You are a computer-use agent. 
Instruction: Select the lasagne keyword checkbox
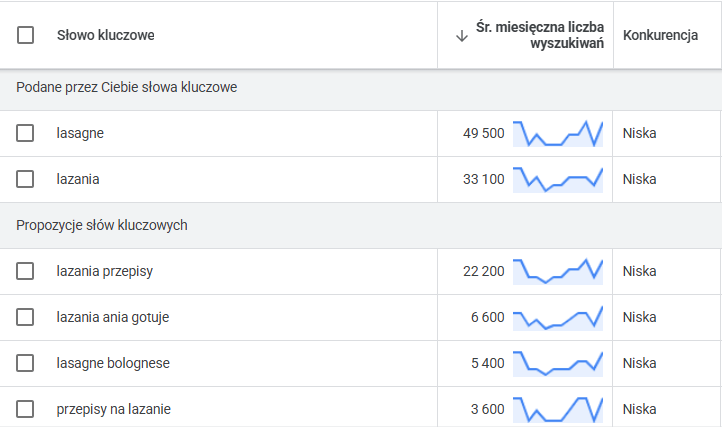26,133
